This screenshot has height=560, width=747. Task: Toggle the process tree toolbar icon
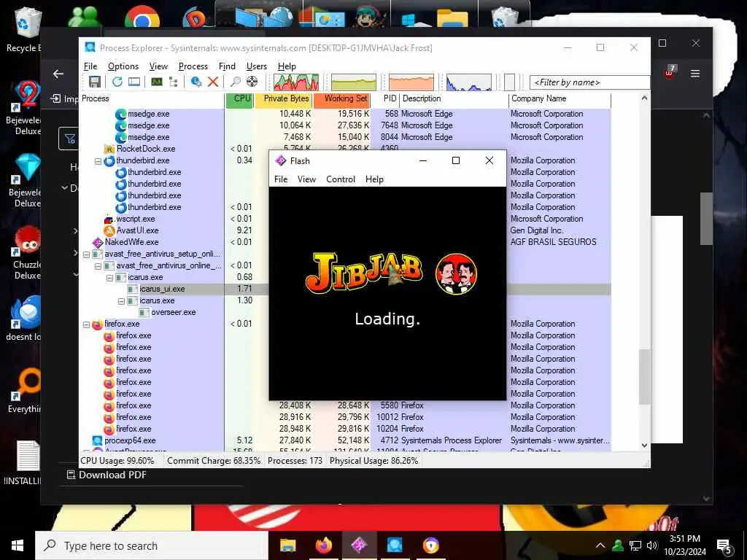coord(174,82)
